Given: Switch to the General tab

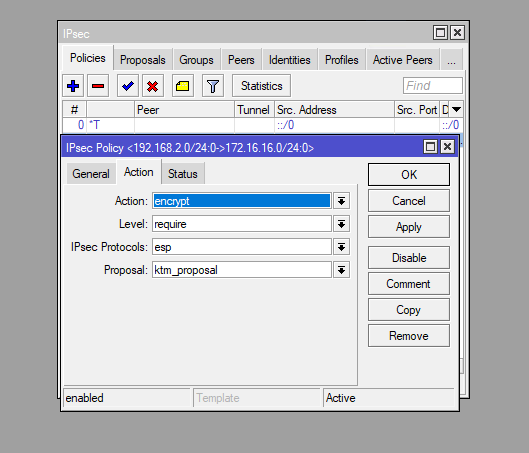Looking at the screenshot, I should point(91,174).
